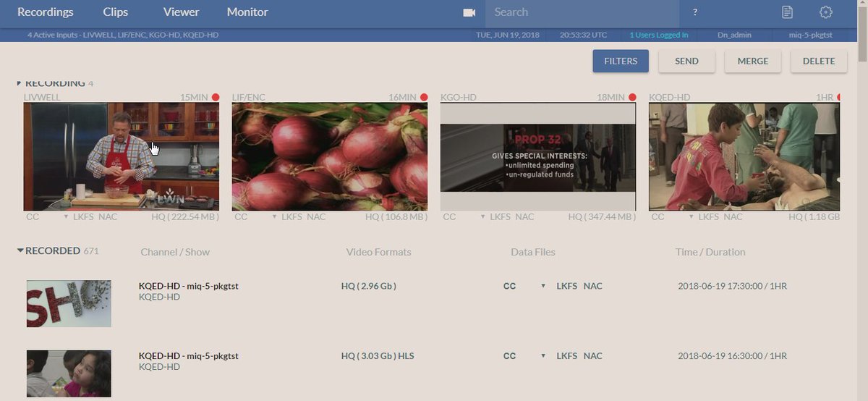Open thumbnail of the 16:30:00 KQED-HD recording
Image resolution: width=868 pixels, height=401 pixels.
coord(69,373)
